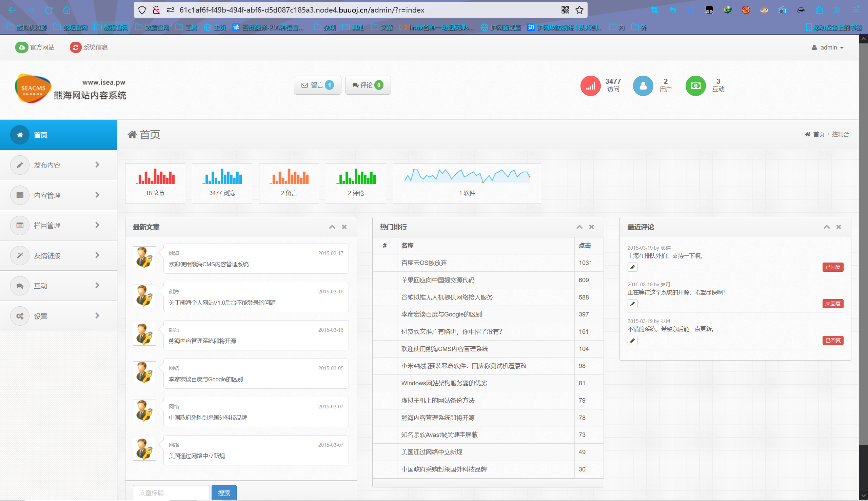
Task: Click the 文章标题 search input field
Action: click(171, 493)
